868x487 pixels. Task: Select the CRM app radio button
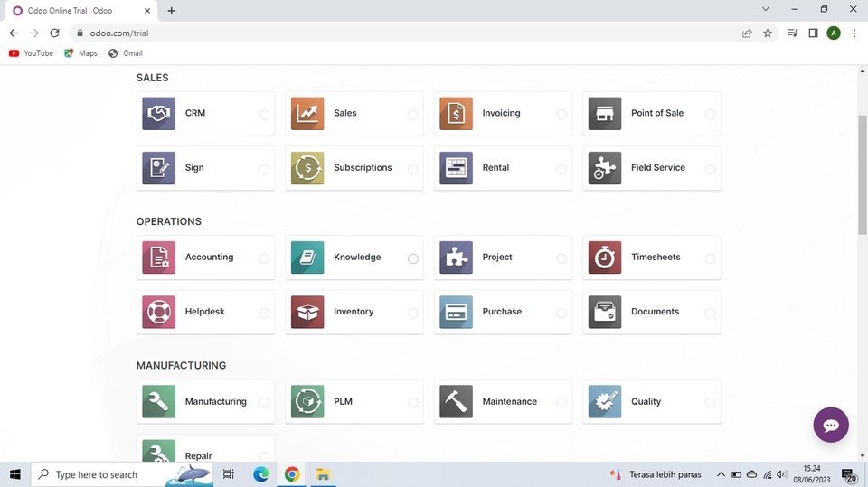(x=264, y=115)
